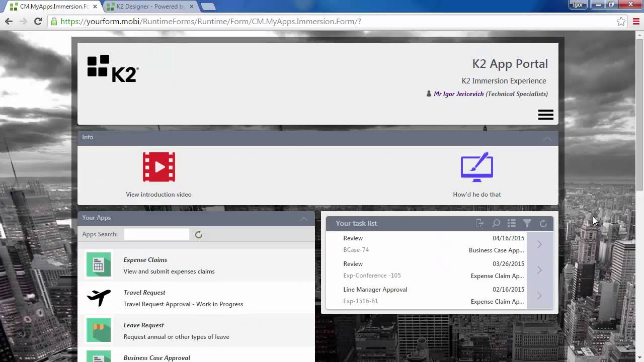Click the K2 Immersion Experience subtitle
This screenshot has width=644, height=362.
tap(504, 81)
